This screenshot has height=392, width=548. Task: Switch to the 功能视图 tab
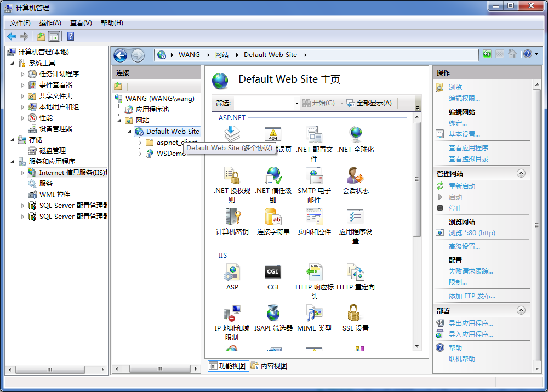coord(228,366)
